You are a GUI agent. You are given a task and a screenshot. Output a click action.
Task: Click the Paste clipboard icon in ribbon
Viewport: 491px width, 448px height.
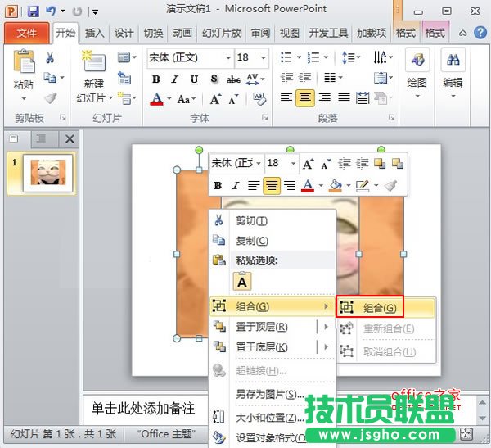24,61
